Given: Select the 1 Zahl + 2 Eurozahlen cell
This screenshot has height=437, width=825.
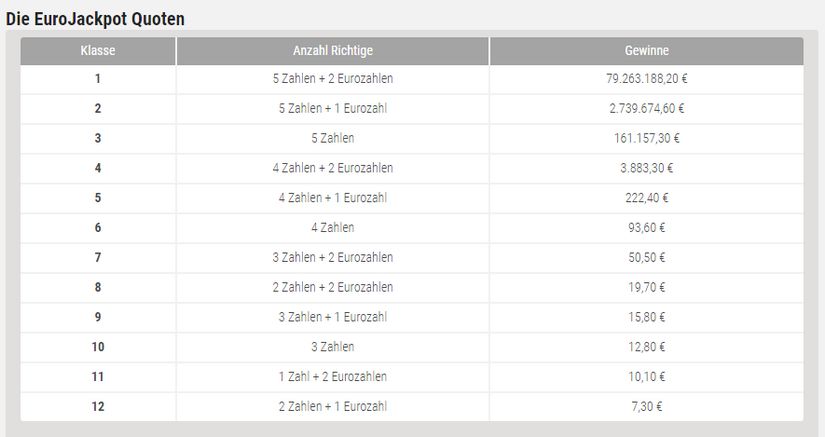Looking at the screenshot, I should click(x=333, y=377).
